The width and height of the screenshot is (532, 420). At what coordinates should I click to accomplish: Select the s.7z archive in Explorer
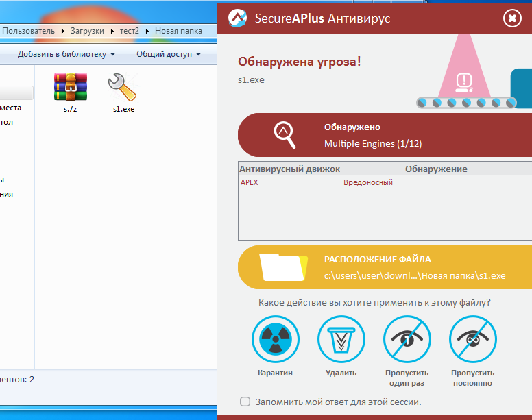70,92
